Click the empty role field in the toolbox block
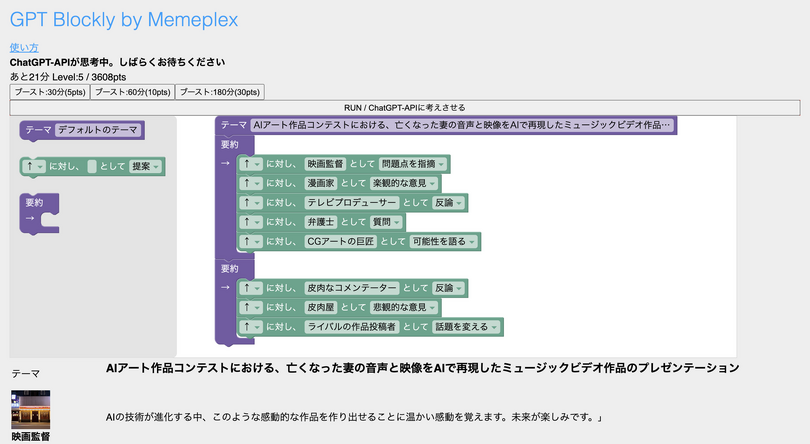810x444 pixels. pyautogui.click(x=92, y=166)
